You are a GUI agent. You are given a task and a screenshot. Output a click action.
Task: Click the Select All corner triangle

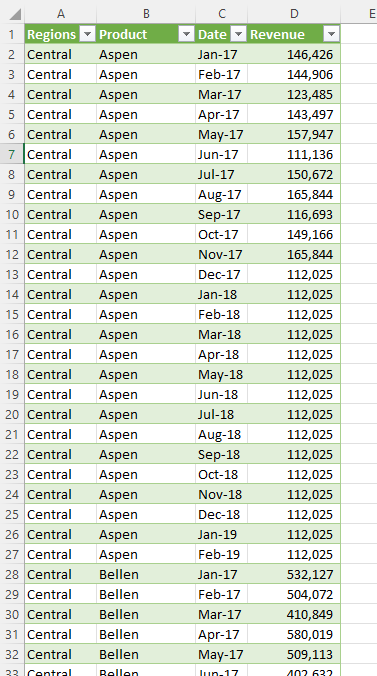(15, 14)
